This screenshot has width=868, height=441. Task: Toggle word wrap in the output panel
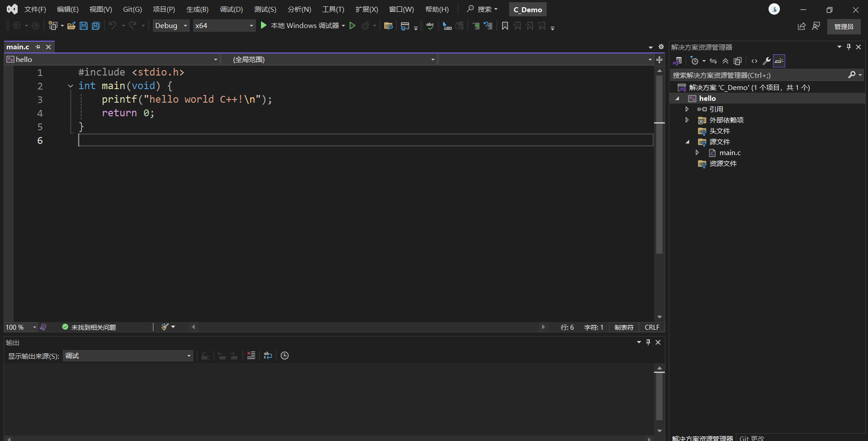pyautogui.click(x=268, y=356)
